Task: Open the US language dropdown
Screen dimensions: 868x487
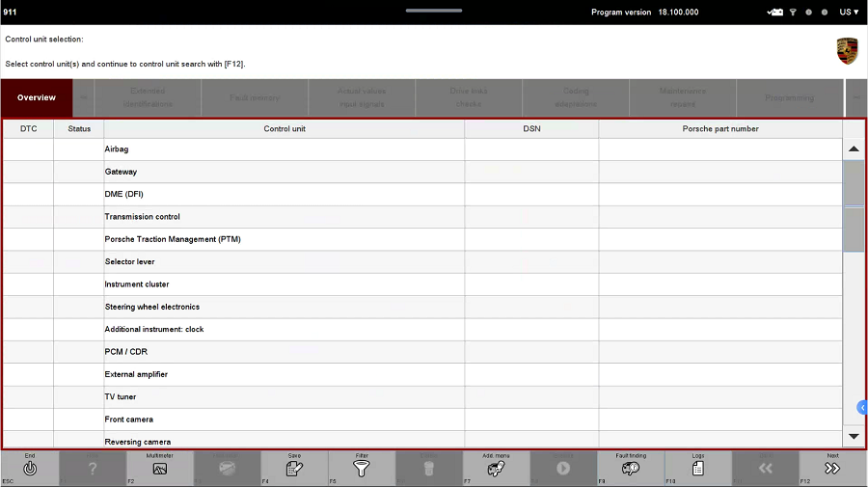Action: click(x=849, y=13)
